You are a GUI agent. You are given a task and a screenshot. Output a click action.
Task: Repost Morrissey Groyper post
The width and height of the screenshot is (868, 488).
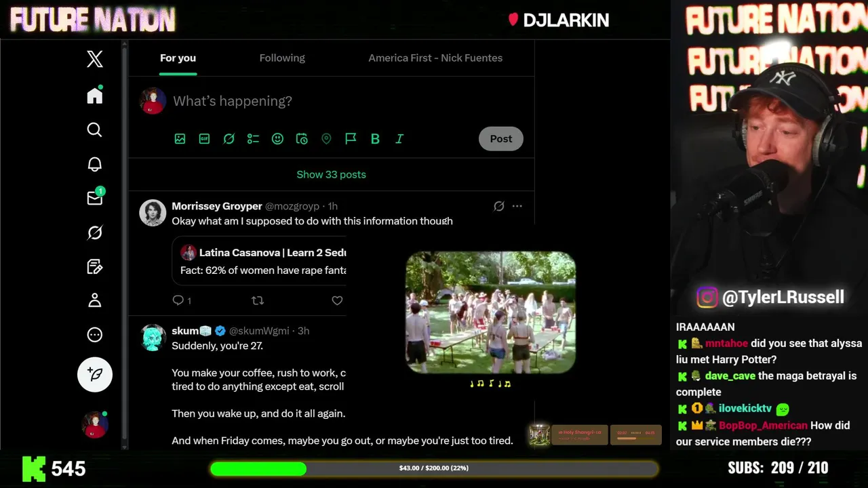pos(258,300)
